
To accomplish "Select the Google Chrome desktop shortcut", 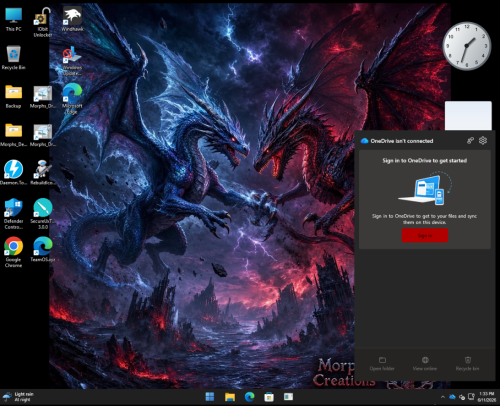I will click(x=13, y=252).
